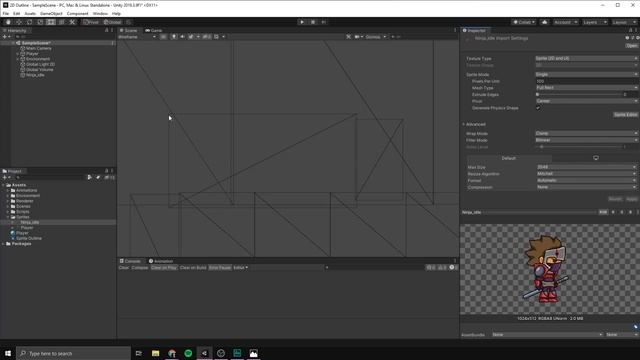Image resolution: width=640 pixels, height=360 pixels.
Task: Toggle Collapse in Console
Action: tap(140, 268)
